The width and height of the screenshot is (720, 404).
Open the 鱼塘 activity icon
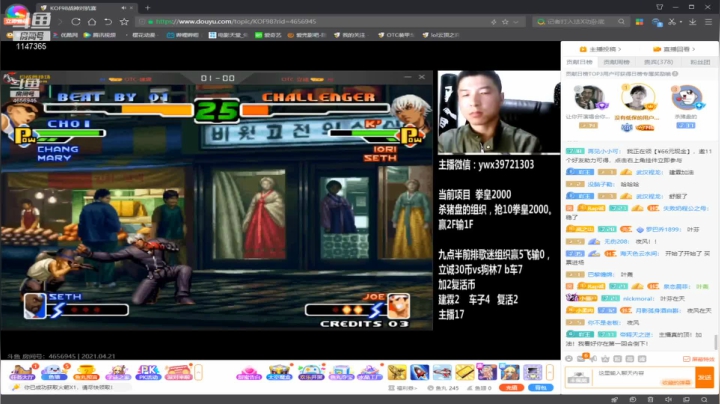coord(54,372)
